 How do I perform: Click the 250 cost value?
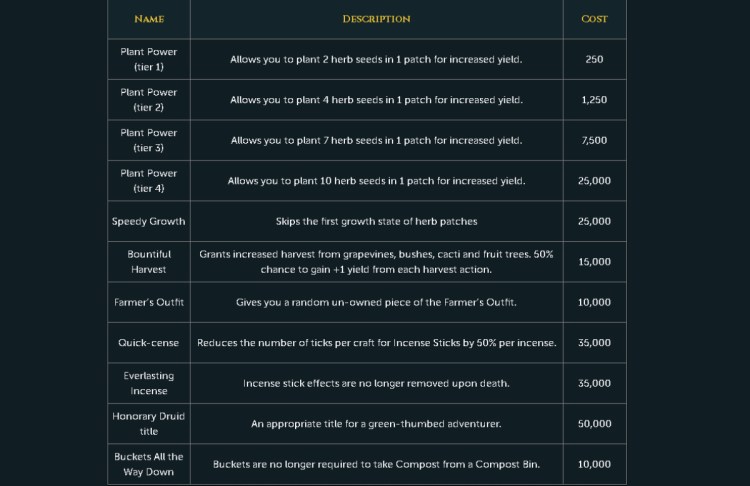point(594,60)
